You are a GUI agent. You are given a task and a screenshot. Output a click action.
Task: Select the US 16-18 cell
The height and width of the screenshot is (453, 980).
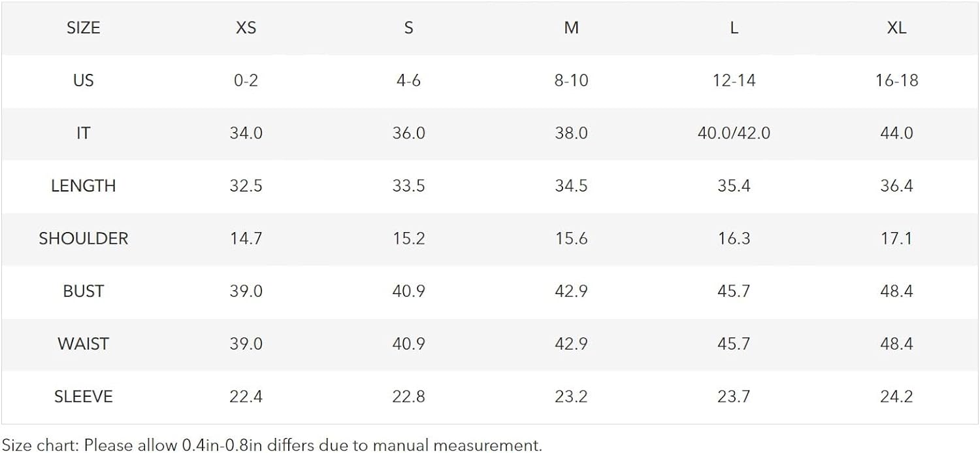(x=897, y=80)
